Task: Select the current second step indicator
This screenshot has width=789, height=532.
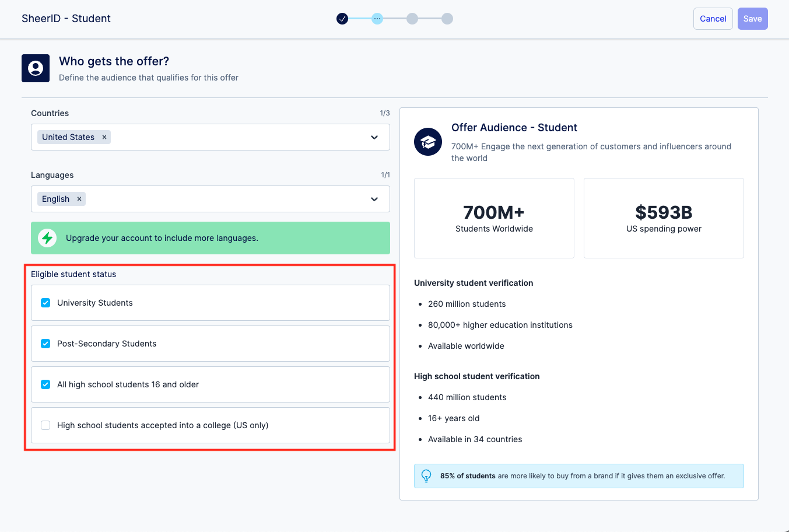Action: [x=377, y=19]
